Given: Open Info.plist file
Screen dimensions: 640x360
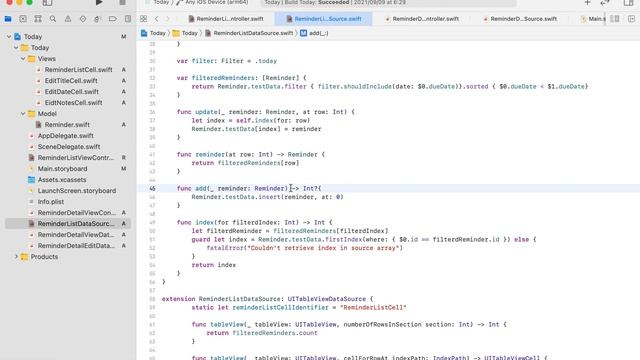Looking at the screenshot, I should [x=51, y=202].
